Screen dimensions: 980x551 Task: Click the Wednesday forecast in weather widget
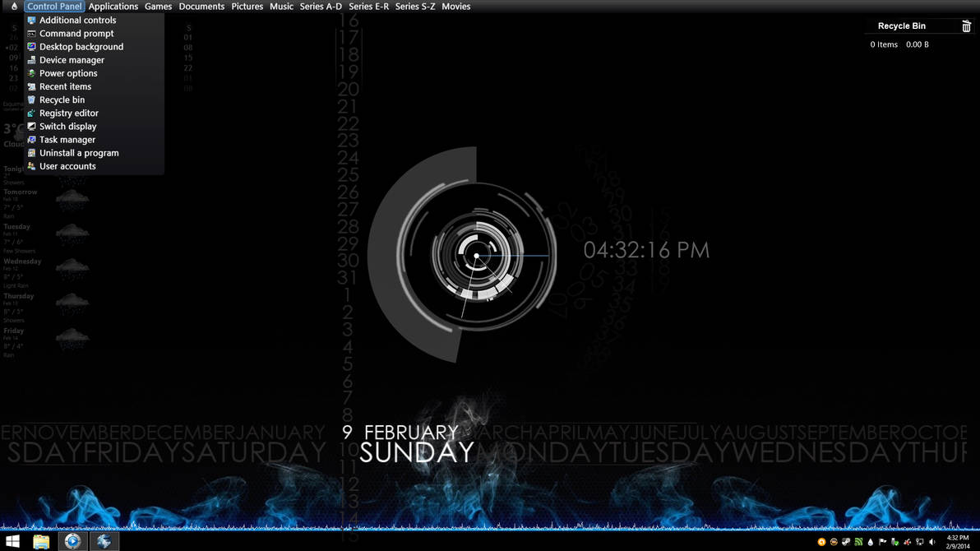point(47,273)
